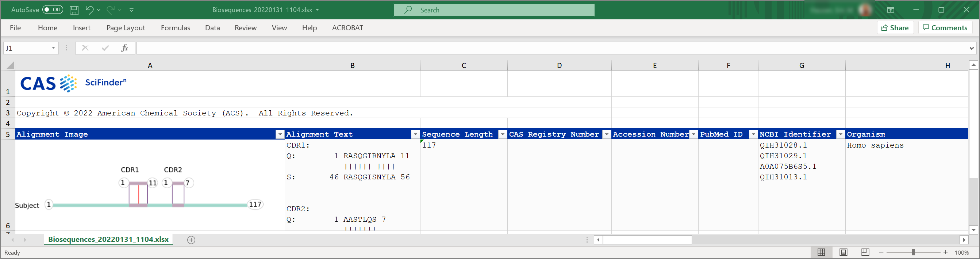The height and width of the screenshot is (259, 980).
Task: Switch to the View tab
Action: tap(279, 28)
